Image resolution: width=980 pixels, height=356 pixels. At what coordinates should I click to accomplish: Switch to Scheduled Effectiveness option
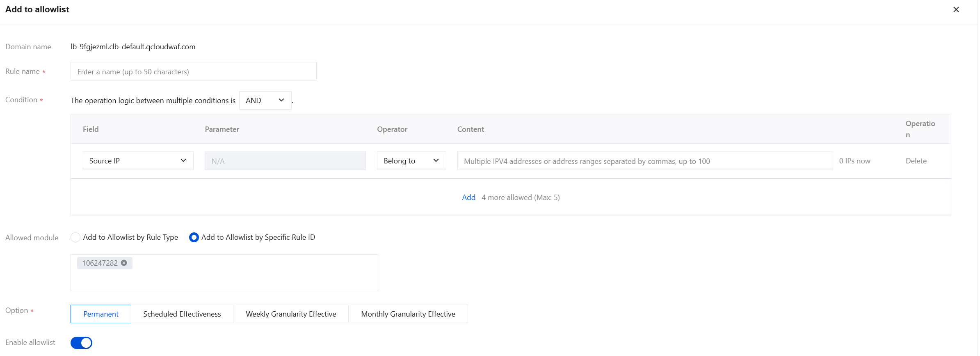(182, 314)
